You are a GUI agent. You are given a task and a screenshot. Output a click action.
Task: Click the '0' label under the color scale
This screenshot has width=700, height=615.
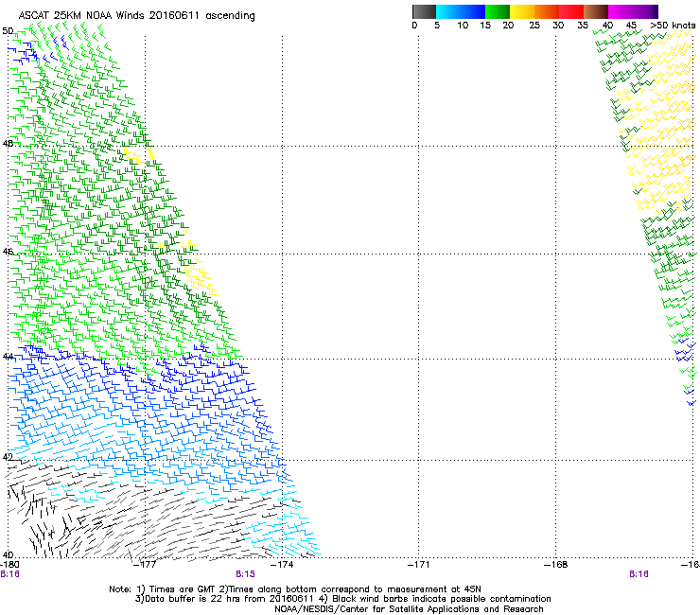pos(414,26)
